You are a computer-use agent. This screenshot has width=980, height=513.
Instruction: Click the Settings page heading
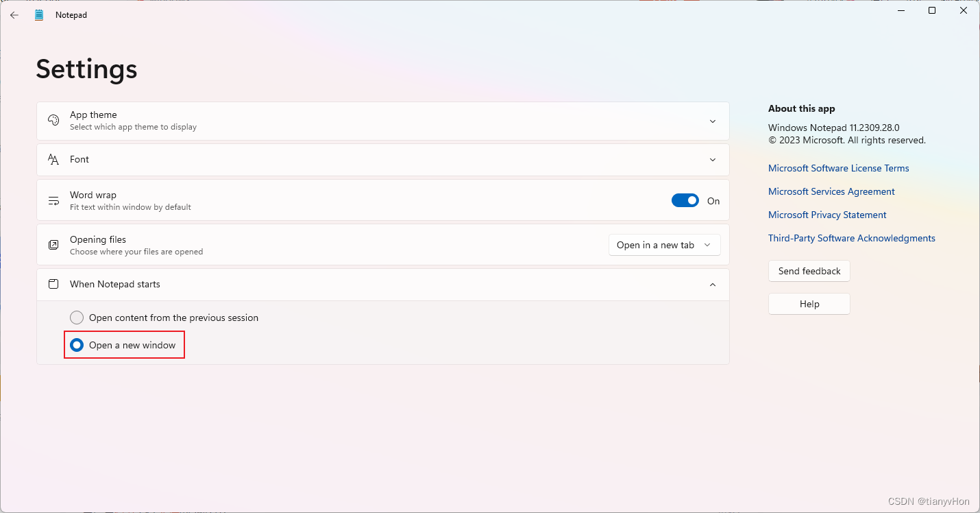coord(86,69)
